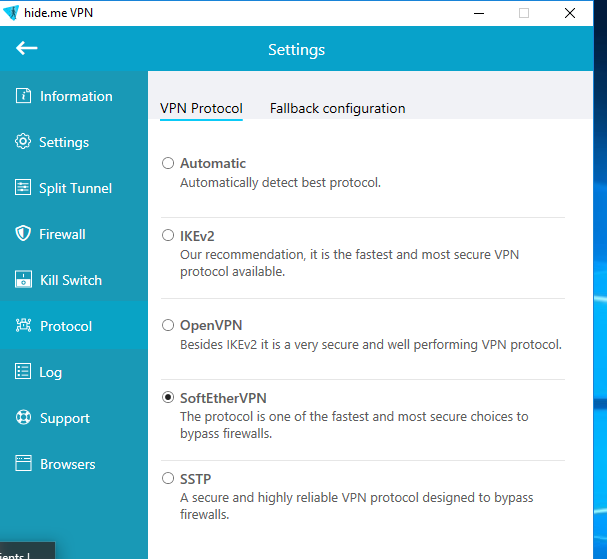Switch to the Fallback configuration tab
Screen dimensions: 607x559
click(338, 108)
